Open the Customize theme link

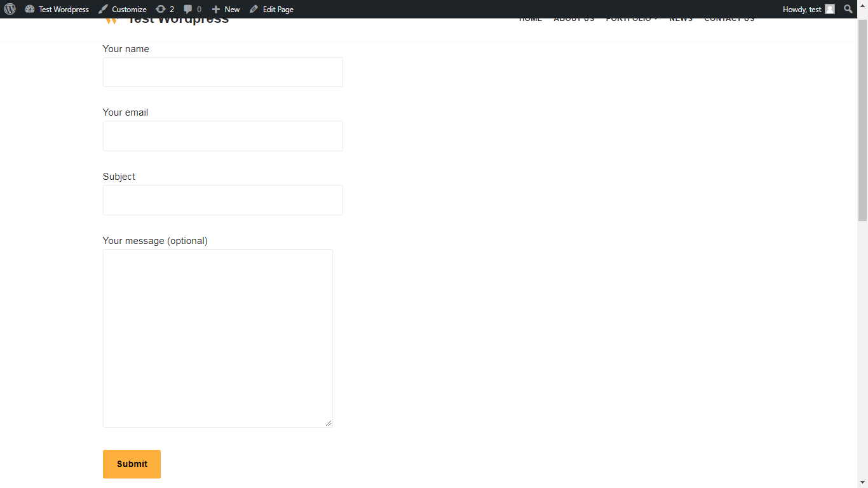point(122,9)
